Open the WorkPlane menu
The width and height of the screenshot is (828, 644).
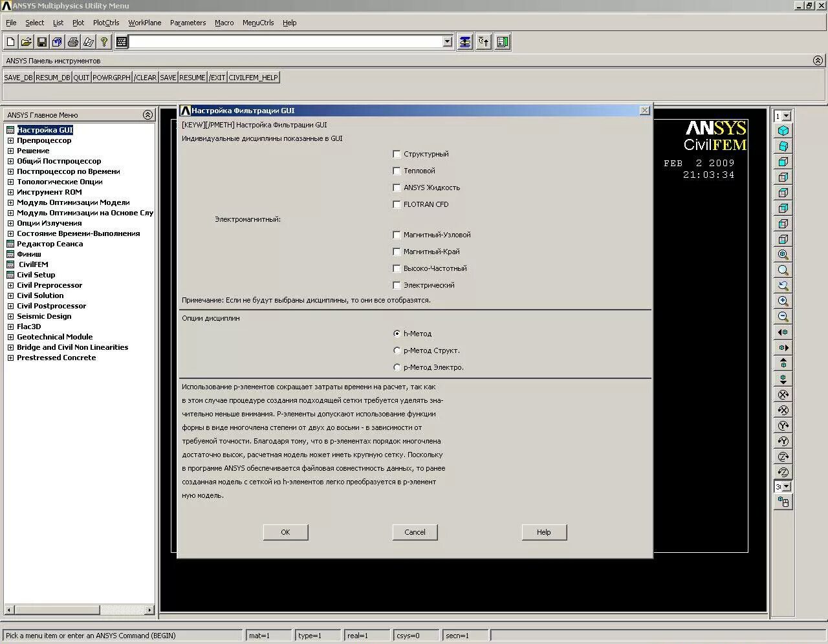[x=144, y=23]
